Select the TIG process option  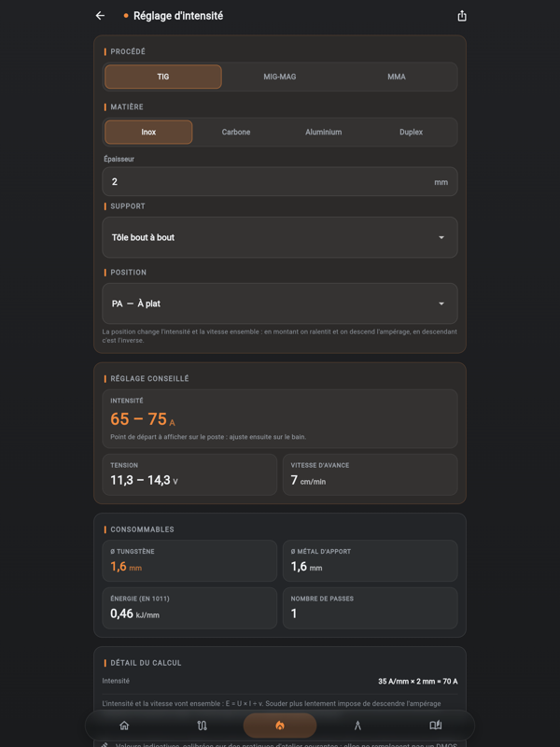click(x=163, y=77)
